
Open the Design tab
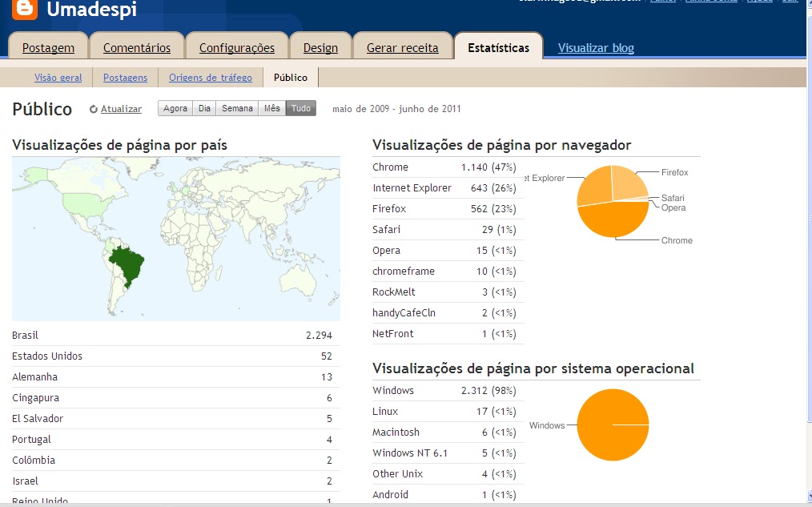pyautogui.click(x=320, y=47)
